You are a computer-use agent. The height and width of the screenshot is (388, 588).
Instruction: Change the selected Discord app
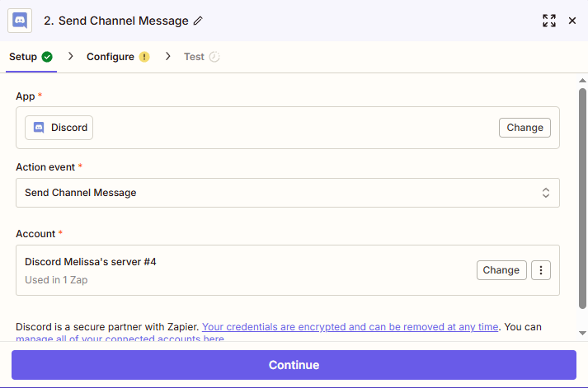click(524, 128)
